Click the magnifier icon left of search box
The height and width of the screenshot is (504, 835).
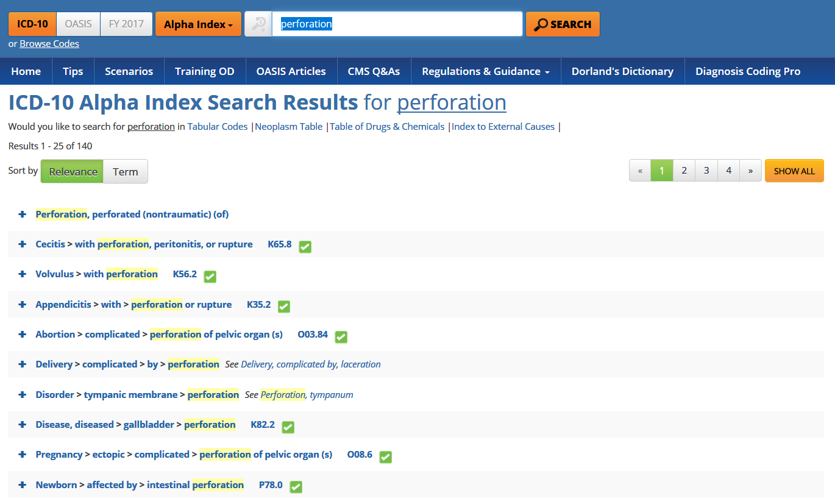point(258,24)
